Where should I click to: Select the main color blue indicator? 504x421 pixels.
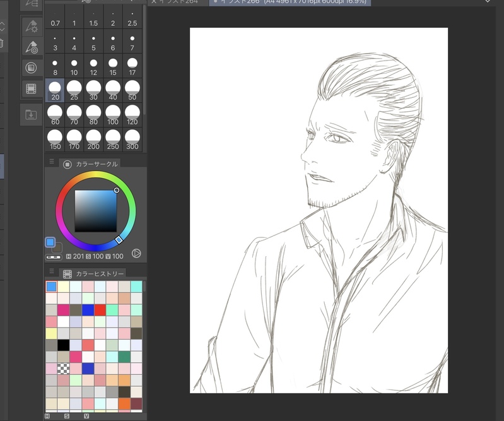[x=50, y=242]
